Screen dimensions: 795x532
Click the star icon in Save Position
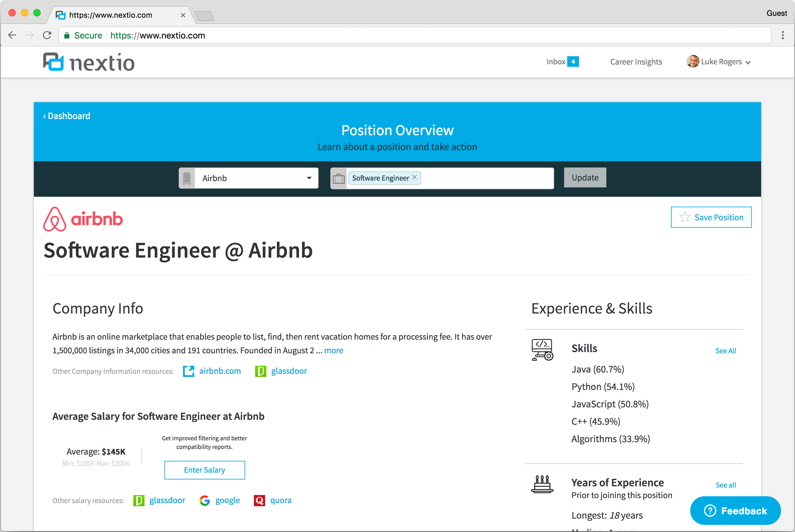click(685, 217)
